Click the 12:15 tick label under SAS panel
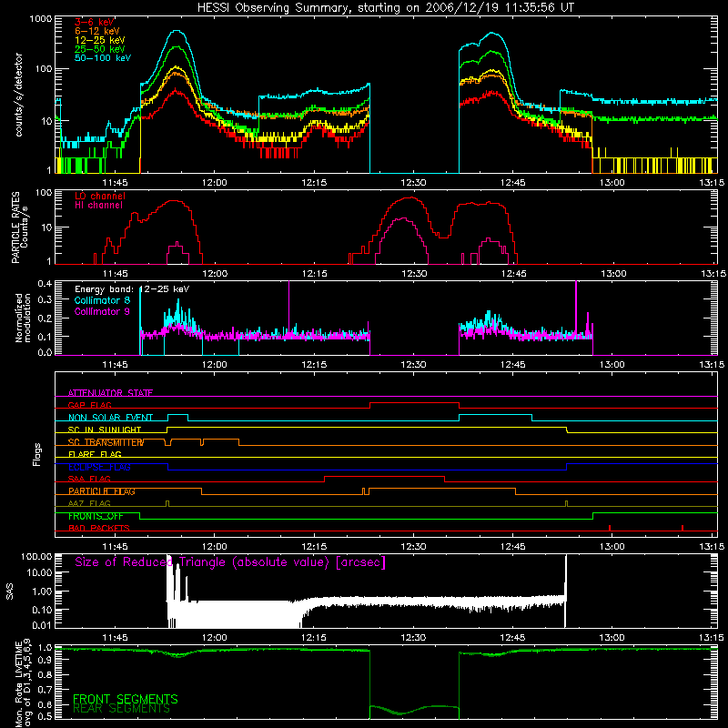This screenshot has height=728, width=728. pyautogui.click(x=314, y=638)
